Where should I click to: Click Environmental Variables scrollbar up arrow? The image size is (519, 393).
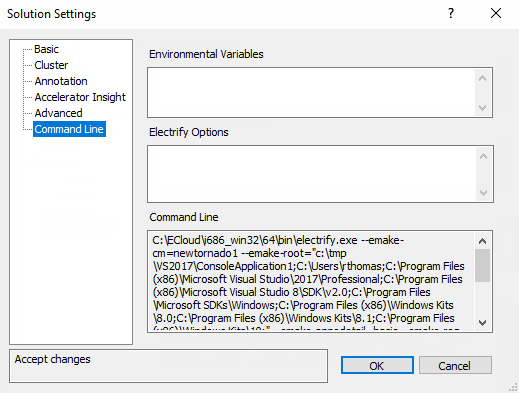pyautogui.click(x=482, y=78)
